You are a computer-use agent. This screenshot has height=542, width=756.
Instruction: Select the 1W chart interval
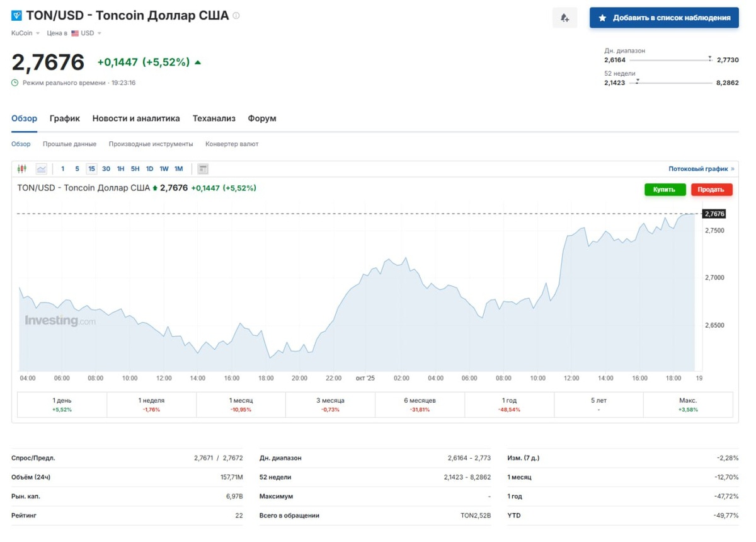click(164, 169)
